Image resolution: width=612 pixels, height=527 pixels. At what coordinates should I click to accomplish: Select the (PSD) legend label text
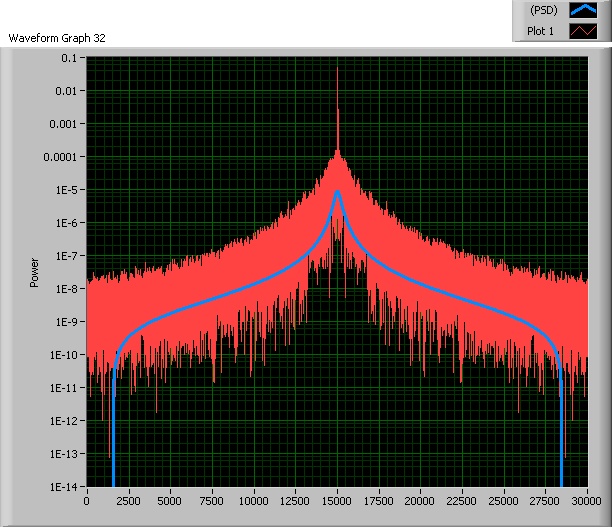tap(542, 11)
